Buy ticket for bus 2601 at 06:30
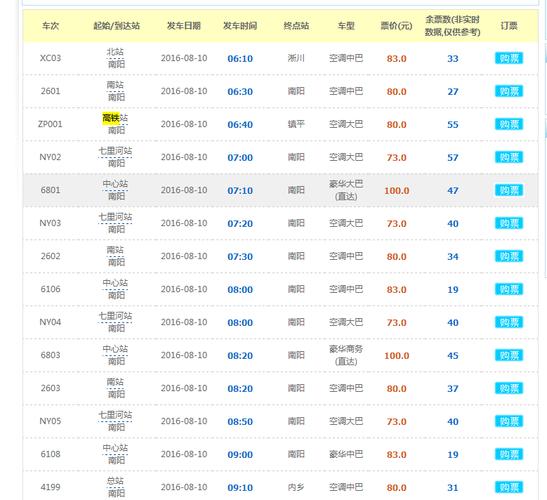547x500 pixels. tap(509, 91)
